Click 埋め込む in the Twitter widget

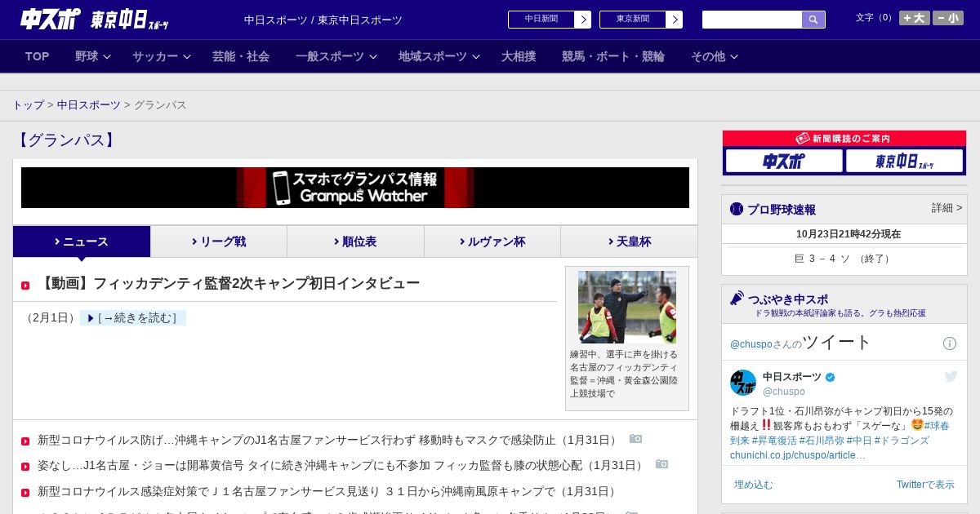coord(753,485)
